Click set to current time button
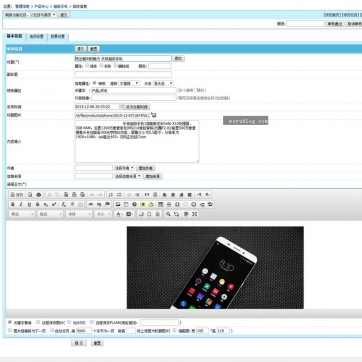This screenshot has height=362, width=362. tap(136, 107)
